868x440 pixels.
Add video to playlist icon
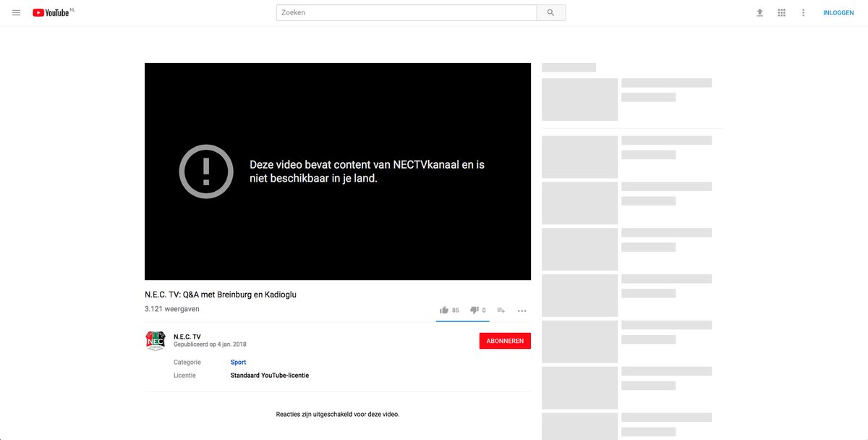point(501,310)
